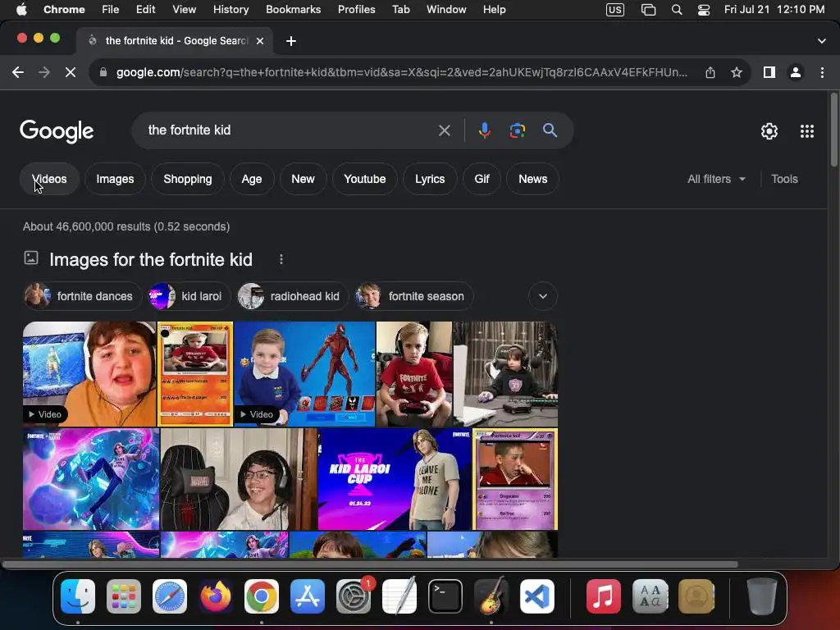Select the Youtube filter chip
The image size is (840, 630).
tap(365, 179)
